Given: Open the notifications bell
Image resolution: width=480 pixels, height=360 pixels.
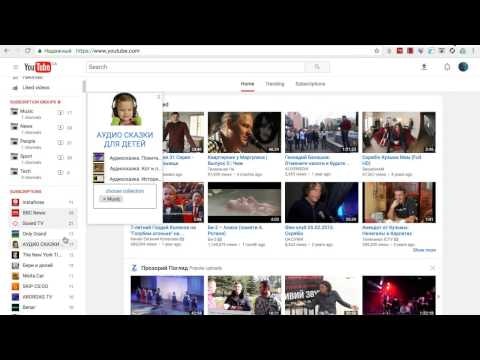Looking at the screenshot, I should (447, 67).
